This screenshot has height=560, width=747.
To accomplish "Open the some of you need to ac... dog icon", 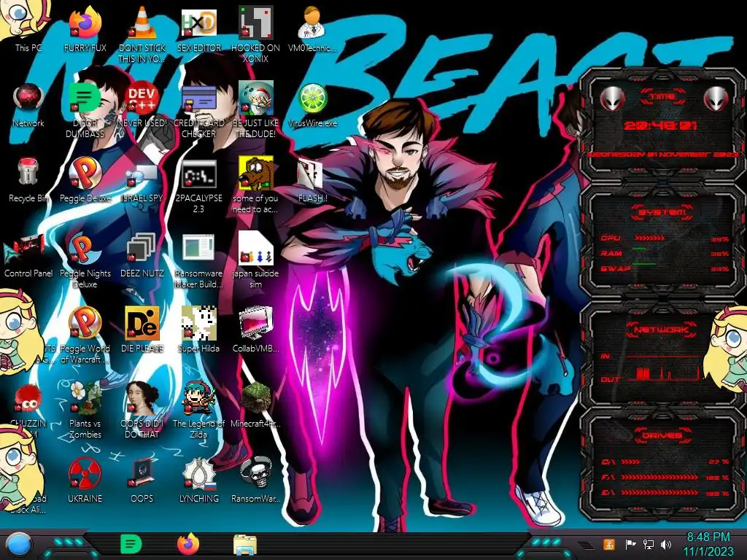I will (255, 186).
